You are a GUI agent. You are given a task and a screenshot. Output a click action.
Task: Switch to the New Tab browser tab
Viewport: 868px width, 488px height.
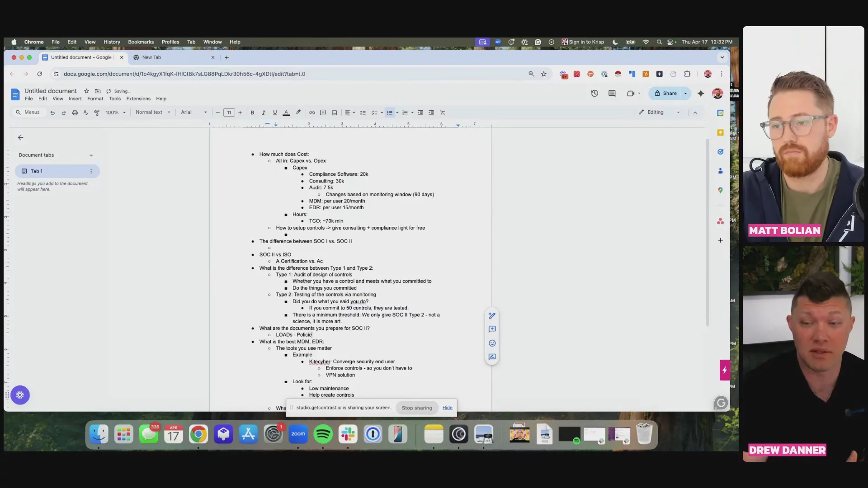click(x=173, y=57)
